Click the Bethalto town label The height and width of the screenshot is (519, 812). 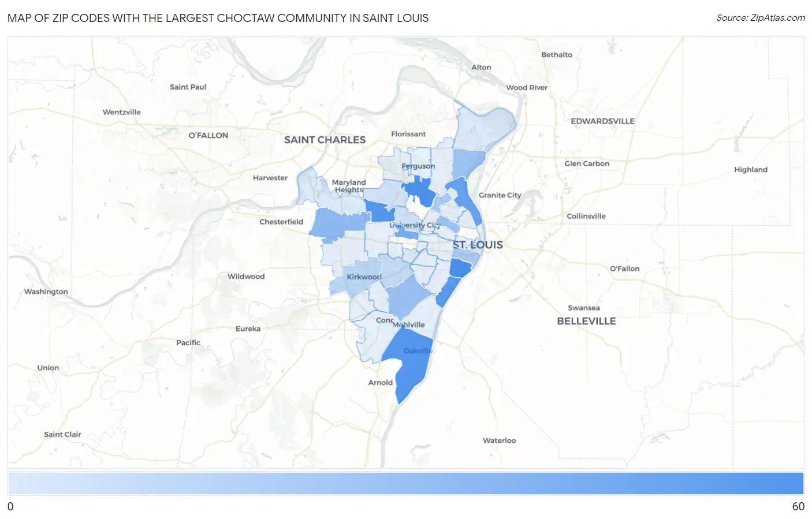(557, 55)
